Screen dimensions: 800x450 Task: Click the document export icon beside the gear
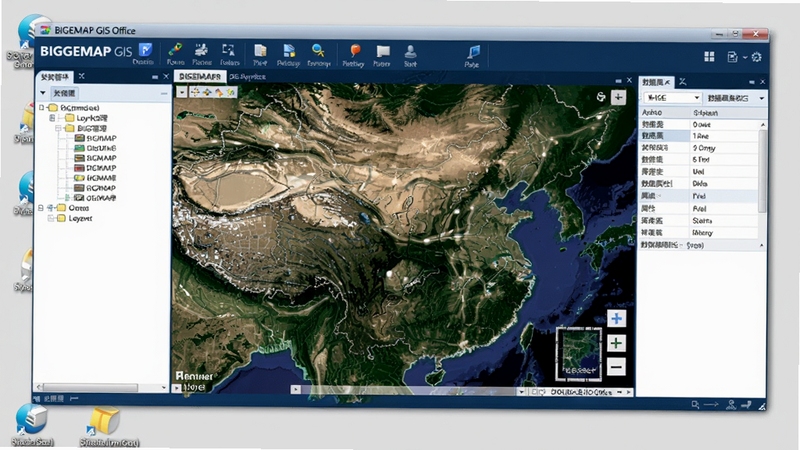[x=733, y=57]
